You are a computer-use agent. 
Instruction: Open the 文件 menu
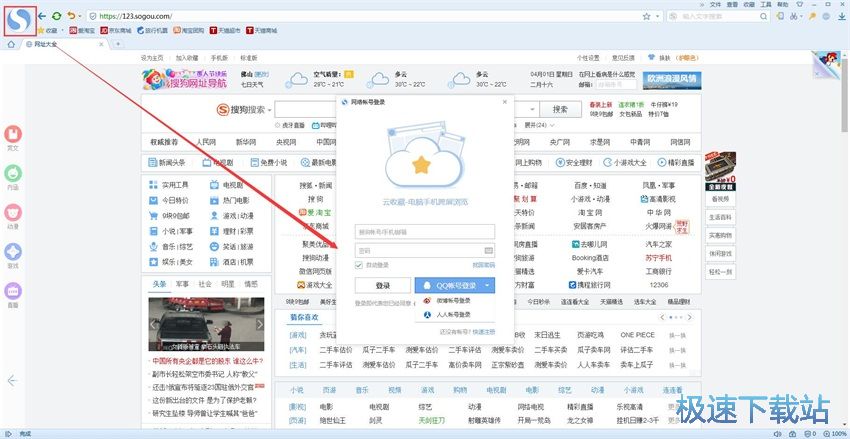[x=716, y=4]
